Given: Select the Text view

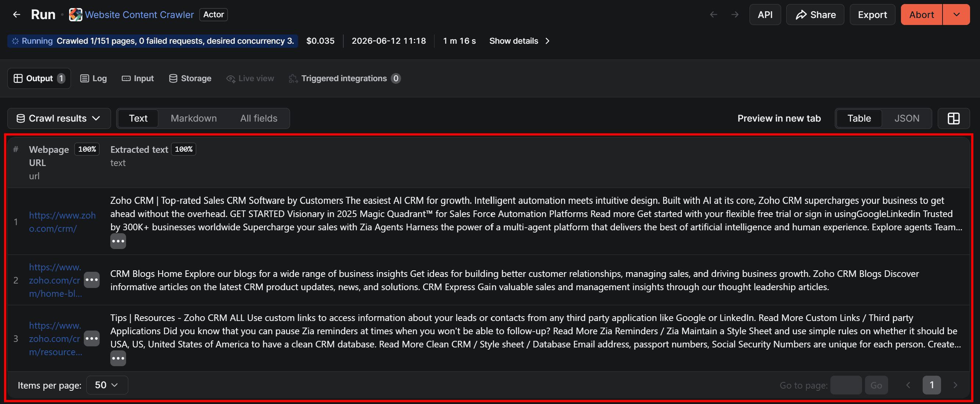Looking at the screenshot, I should click(138, 118).
